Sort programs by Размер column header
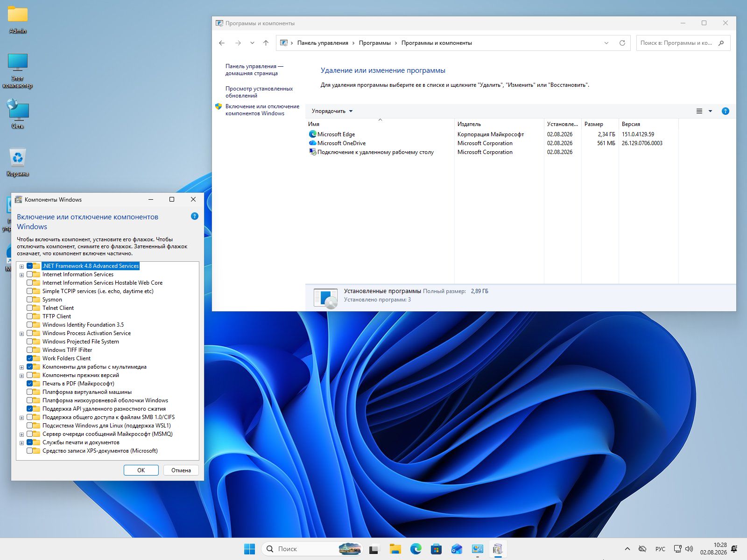The height and width of the screenshot is (560, 747). 600,124
